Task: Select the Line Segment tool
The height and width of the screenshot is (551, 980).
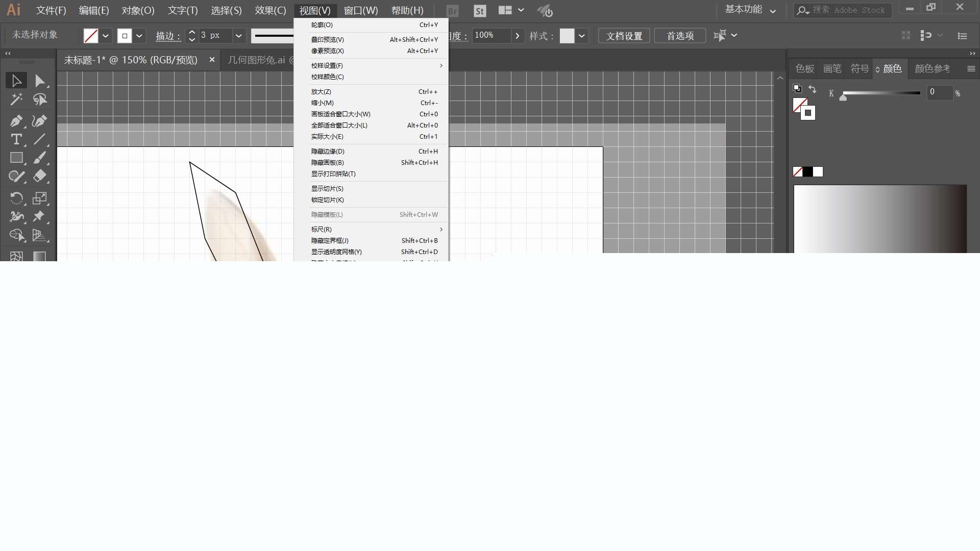Action: point(40,139)
